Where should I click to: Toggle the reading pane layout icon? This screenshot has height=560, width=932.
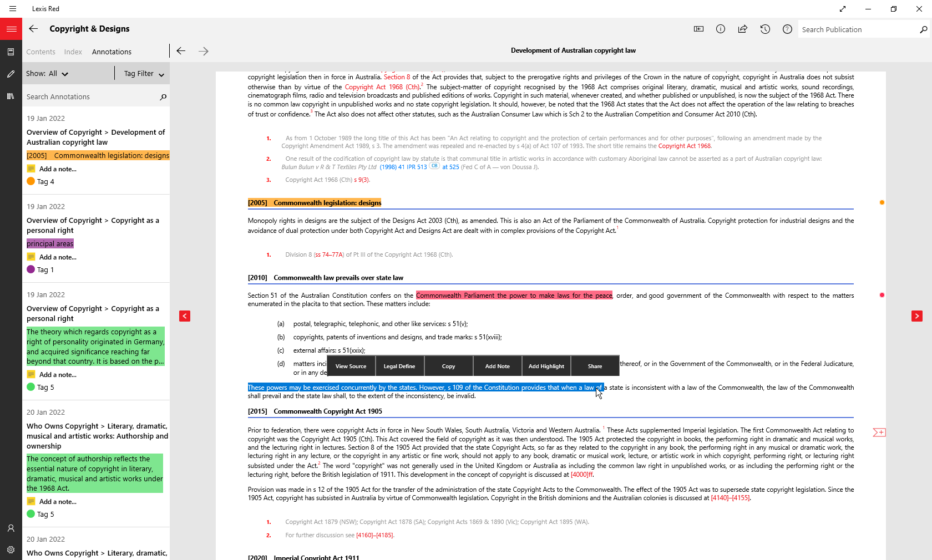[x=698, y=29]
